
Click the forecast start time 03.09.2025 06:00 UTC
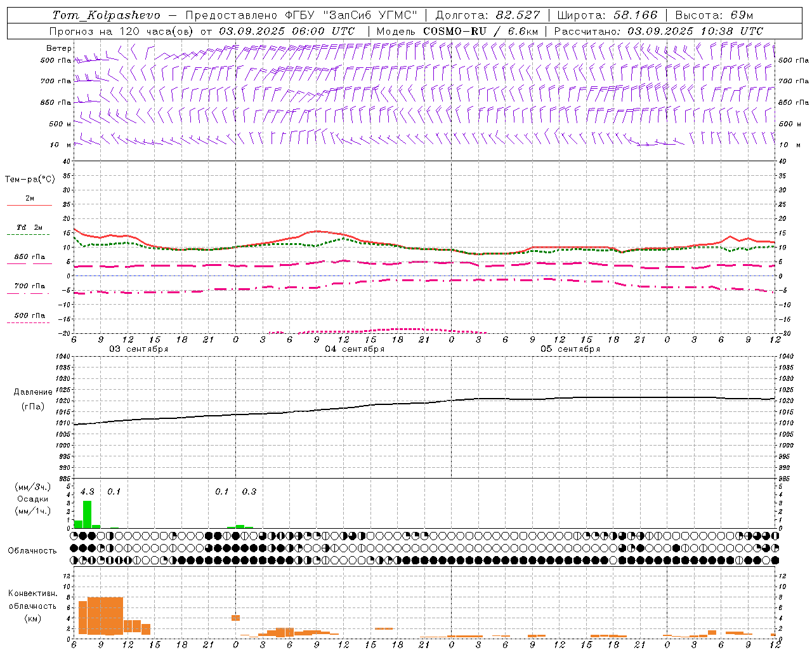(x=287, y=31)
